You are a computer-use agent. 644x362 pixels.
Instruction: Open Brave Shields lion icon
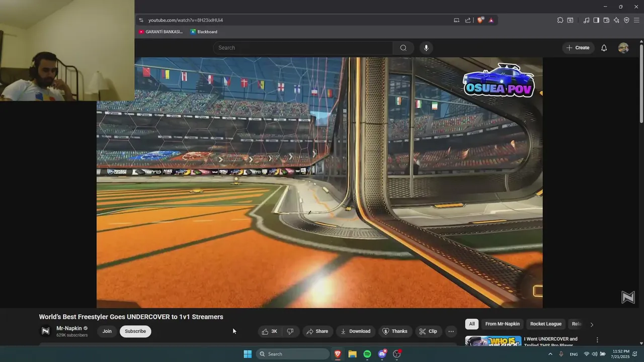480,20
